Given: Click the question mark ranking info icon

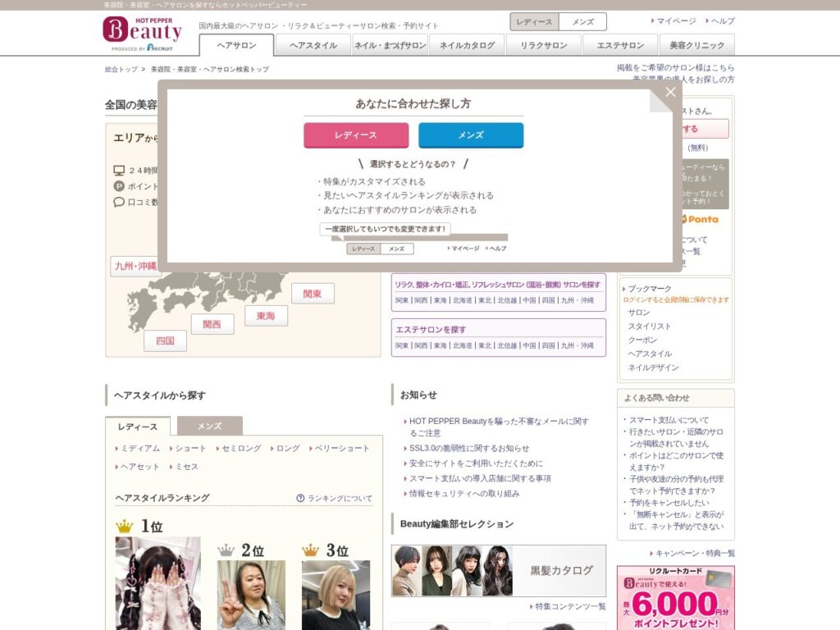Looking at the screenshot, I should click(300, 498).
